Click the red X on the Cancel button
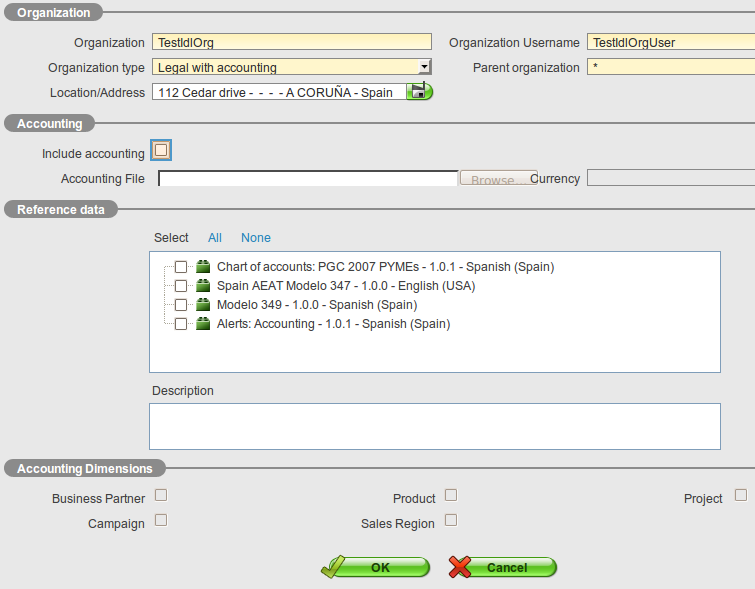 (x=460, y=567)
